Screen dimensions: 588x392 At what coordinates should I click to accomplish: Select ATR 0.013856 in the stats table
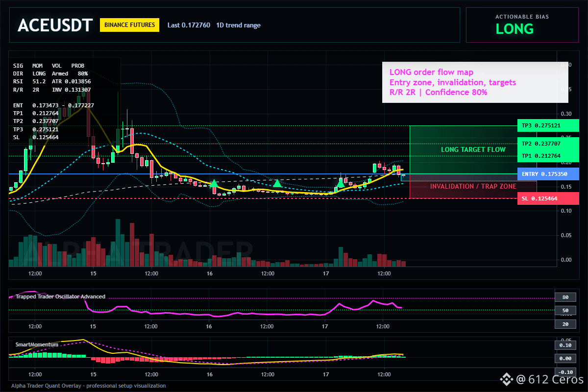tap(71, 81)
